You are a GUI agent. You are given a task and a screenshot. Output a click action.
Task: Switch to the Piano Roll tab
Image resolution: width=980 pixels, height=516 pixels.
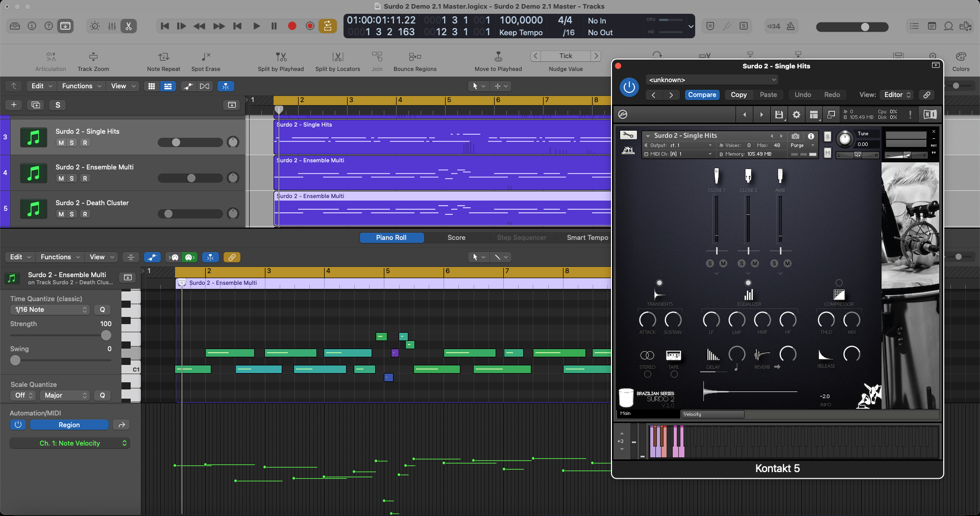coord(391,238)
